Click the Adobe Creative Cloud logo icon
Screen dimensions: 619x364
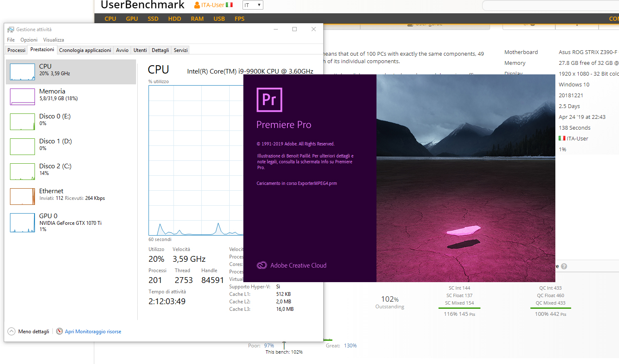tap(262, 266)
